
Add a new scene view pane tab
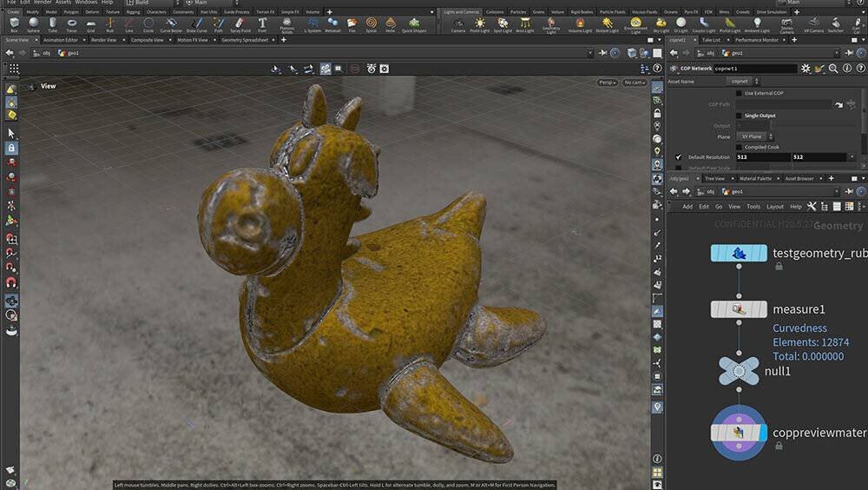tap(284, 40)
